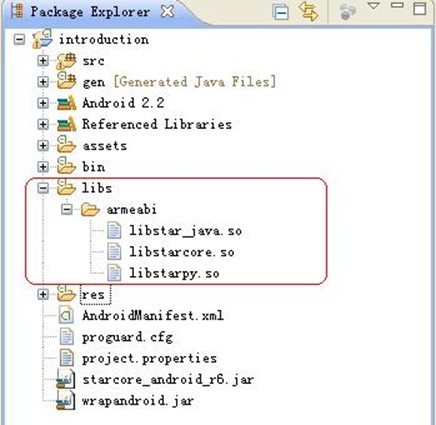Select wrapandroid.jar file name
The image size is (436, 425).
point(138,401)
